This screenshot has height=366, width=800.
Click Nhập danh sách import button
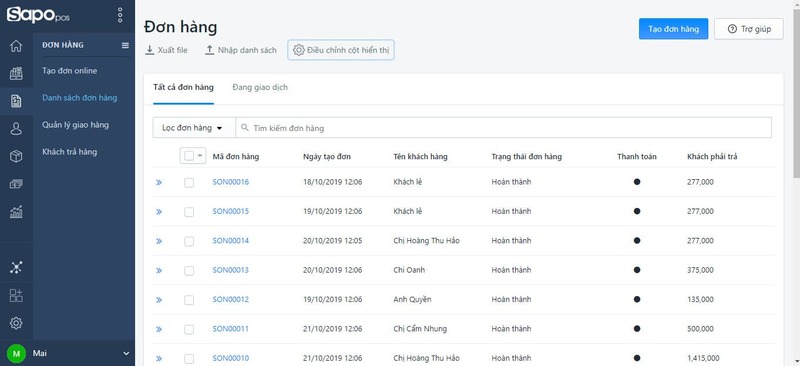241,50
